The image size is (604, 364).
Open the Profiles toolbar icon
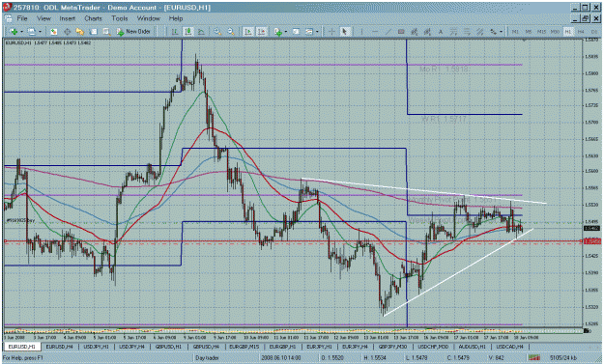tap(31, 32)
